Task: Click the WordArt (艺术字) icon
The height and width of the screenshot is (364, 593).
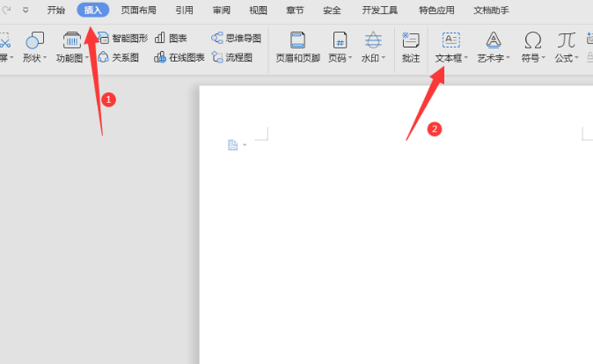Action: pos(494,40)
